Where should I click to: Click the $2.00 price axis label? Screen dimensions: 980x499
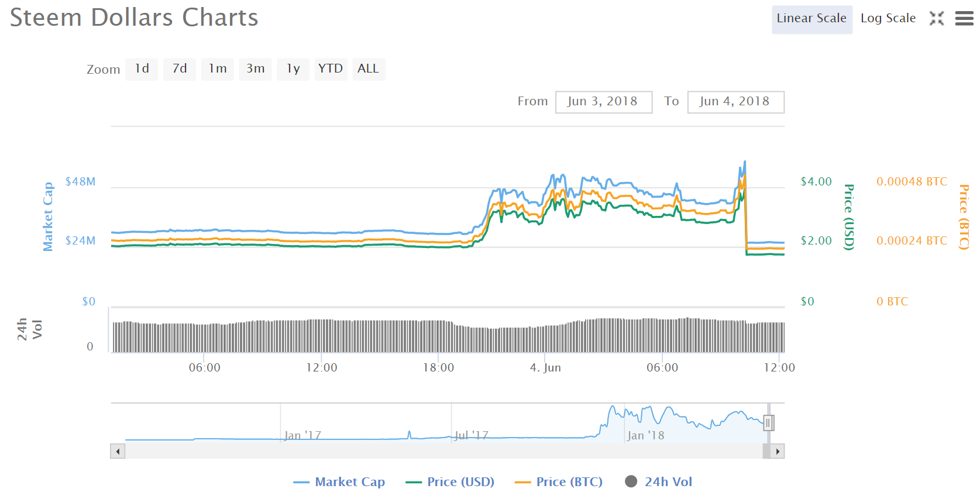click(x=816, y=241)
